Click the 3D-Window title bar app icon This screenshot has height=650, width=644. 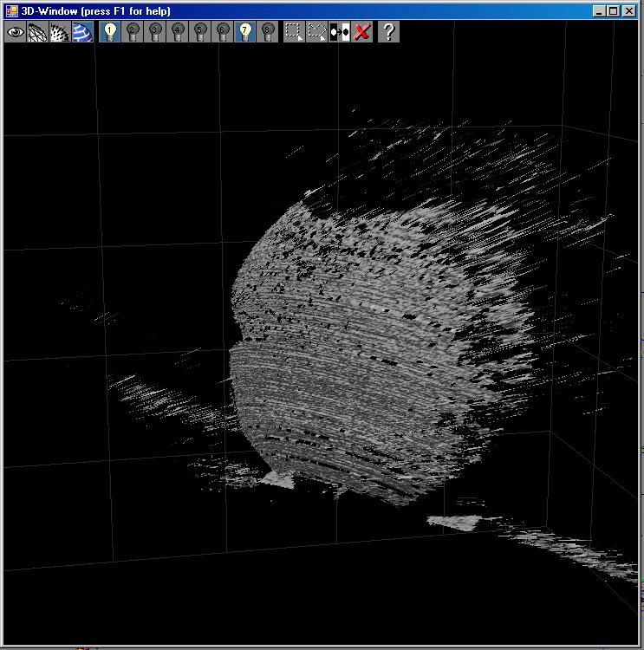click(12, 11)
